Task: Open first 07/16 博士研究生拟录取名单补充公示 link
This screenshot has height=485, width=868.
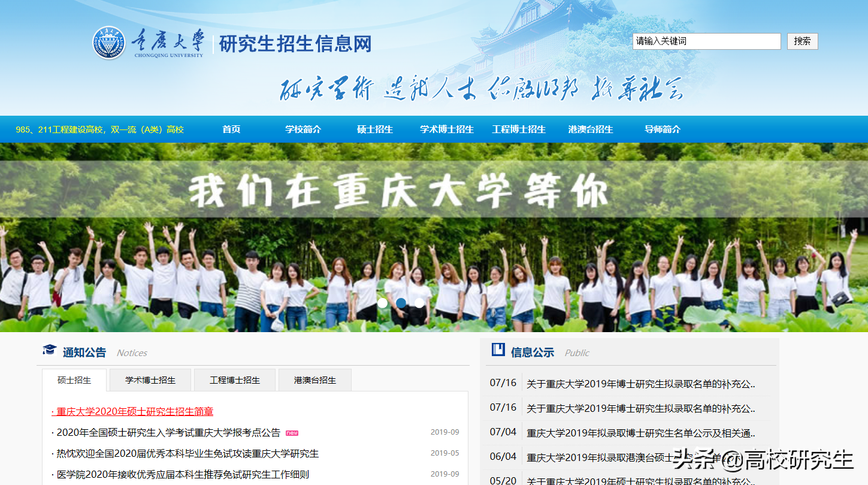Action: [641, 384]
